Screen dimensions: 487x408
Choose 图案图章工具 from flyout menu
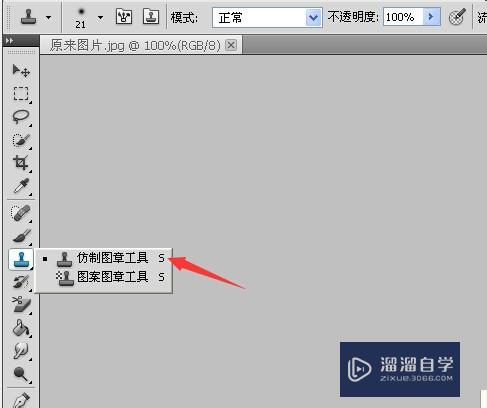click(104, 277)
